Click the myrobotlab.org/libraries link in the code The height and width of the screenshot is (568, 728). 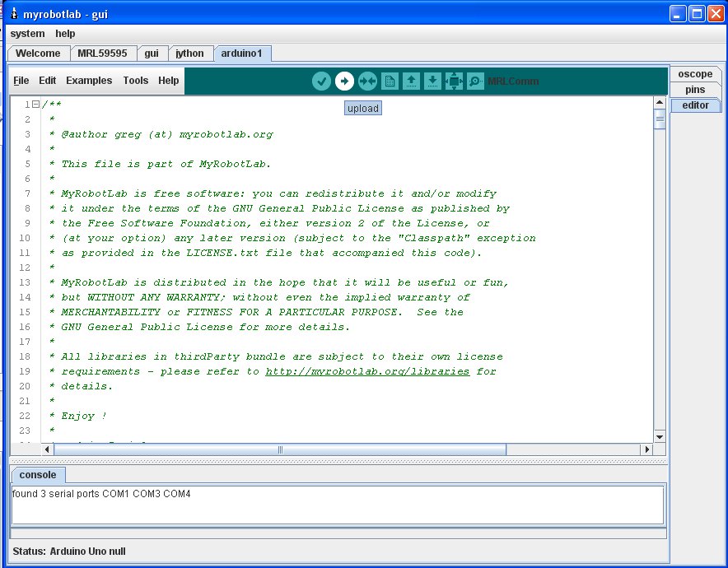coord(367,371)
